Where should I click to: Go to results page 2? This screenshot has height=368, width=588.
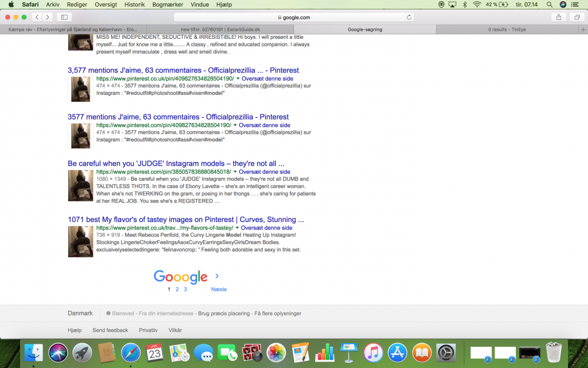pos(177,289)
